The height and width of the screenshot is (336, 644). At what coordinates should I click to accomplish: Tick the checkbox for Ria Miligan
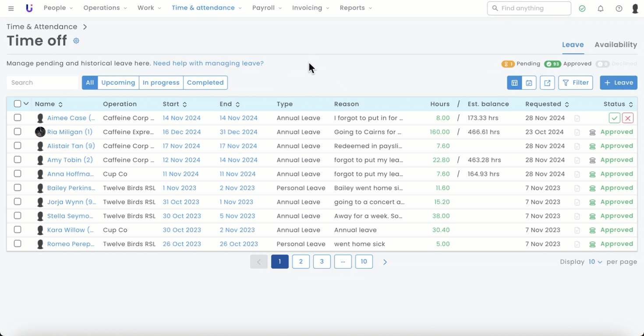pos(18,132)
